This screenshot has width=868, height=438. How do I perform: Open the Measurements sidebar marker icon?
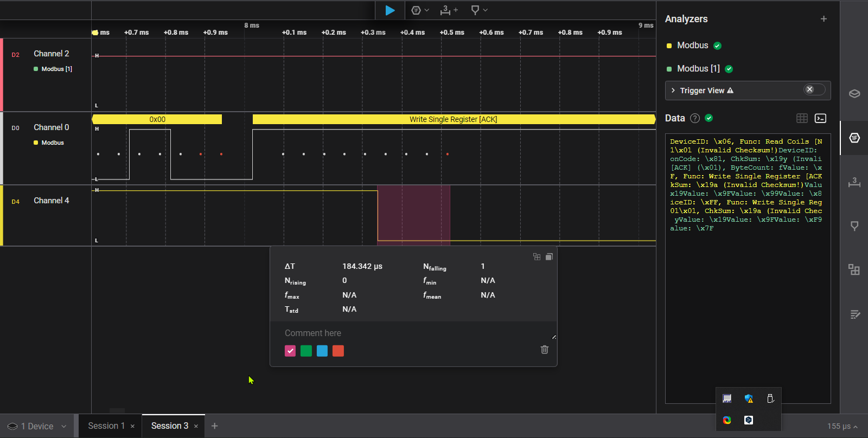pyautogui.click(x=854, y=226)
